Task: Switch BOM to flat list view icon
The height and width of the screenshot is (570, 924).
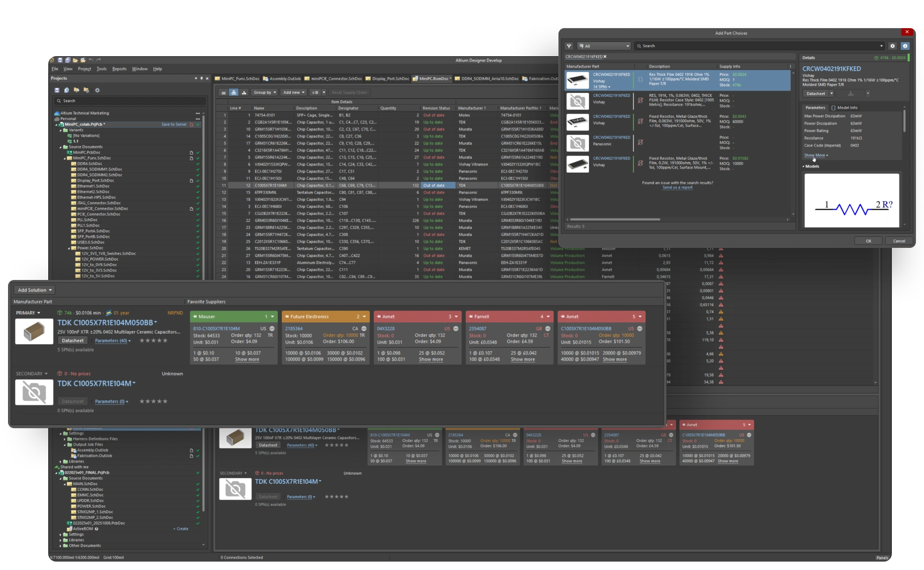Action: pos(223,92)
